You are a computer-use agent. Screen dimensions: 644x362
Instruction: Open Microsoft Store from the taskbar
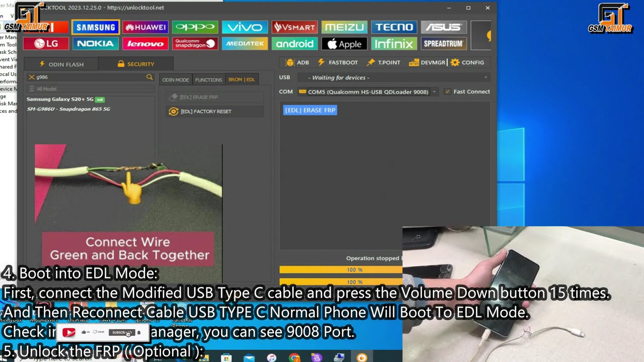click(227, 357)
